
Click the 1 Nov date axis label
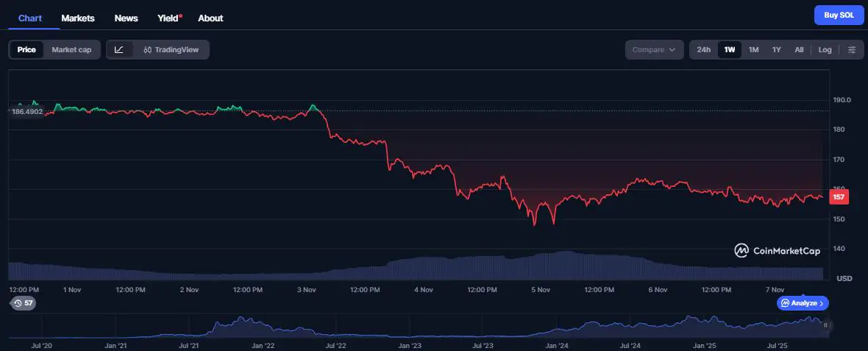[73, 289]
